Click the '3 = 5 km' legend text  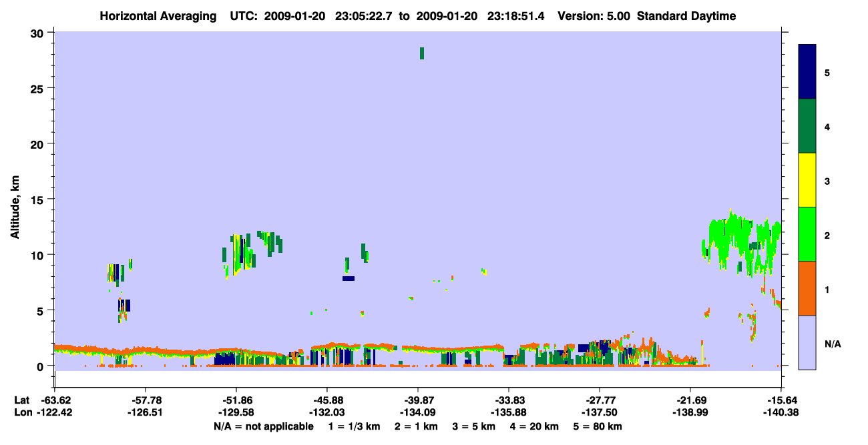click(x=474, y=426)
